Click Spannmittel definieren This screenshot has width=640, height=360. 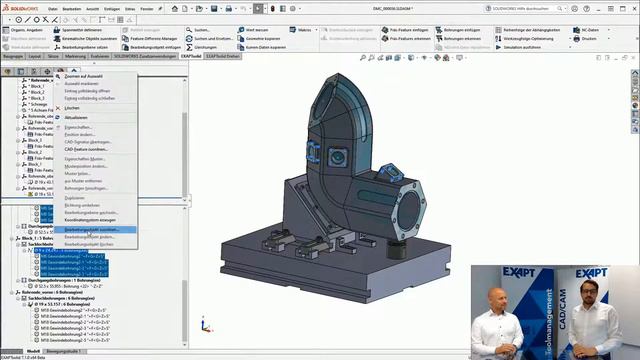78,30
